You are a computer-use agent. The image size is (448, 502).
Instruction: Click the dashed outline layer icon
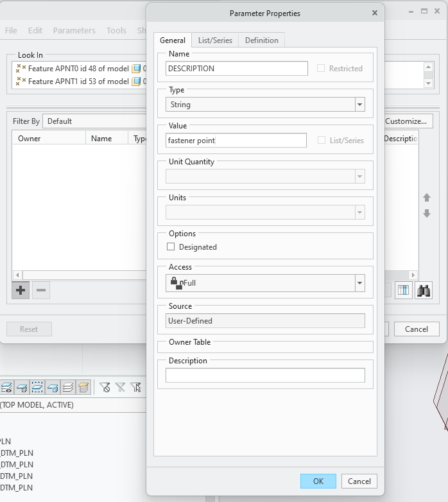(37, 387)
